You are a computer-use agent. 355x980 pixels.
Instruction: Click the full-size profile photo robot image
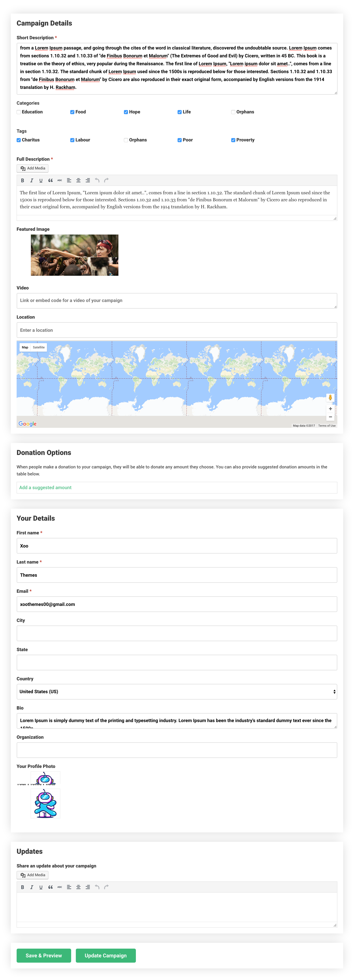46,804
